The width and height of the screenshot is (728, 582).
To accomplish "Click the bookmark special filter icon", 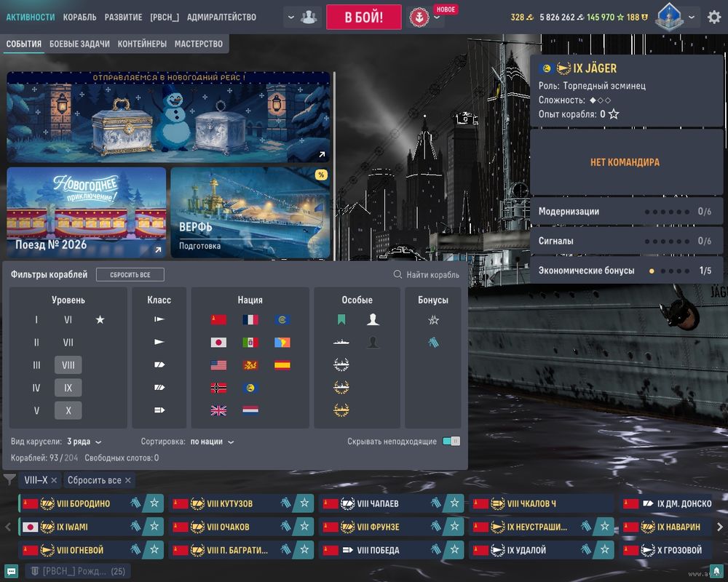I will (x=341, y=320).
